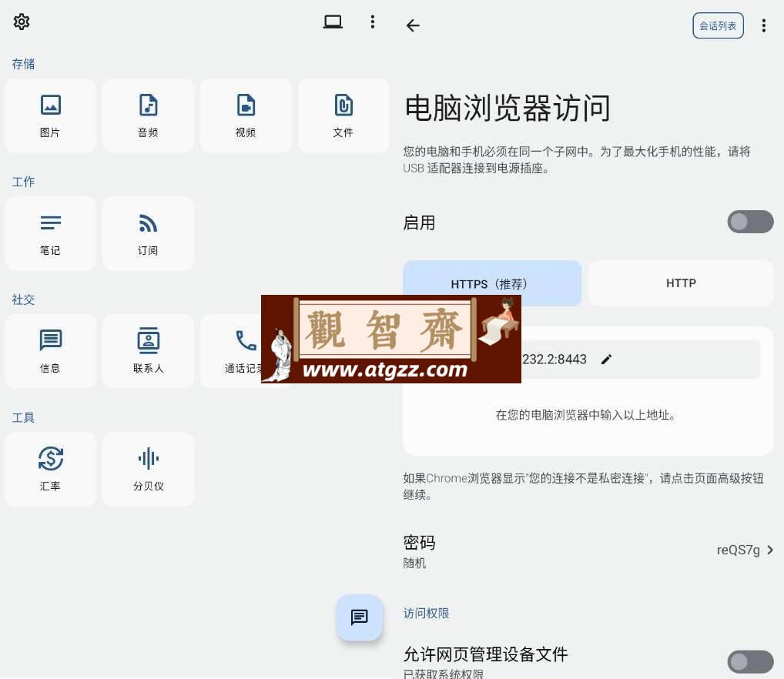The height and width of the screenshot is (679, 784).
Task: Select the HTTP tab
Action: pos(681,283)
